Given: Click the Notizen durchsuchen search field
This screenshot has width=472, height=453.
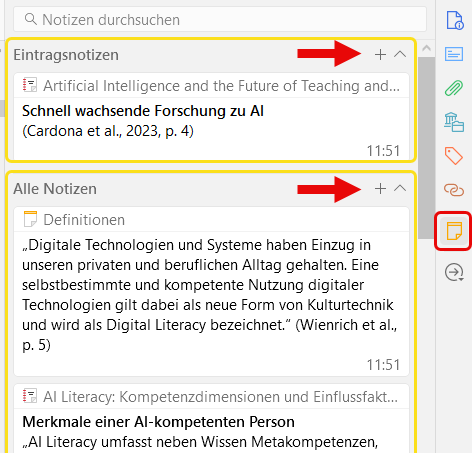Looking at the screenshot, I should tap(220, 19).
